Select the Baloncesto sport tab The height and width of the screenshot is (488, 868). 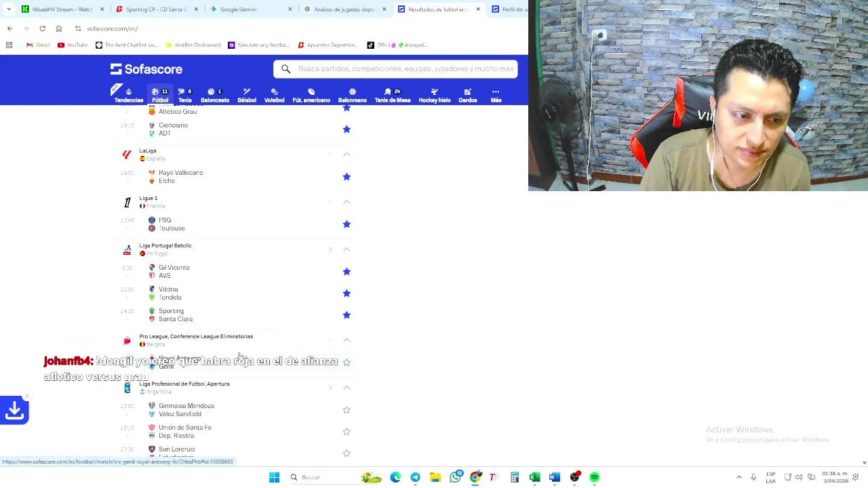[x=215, y=95]
